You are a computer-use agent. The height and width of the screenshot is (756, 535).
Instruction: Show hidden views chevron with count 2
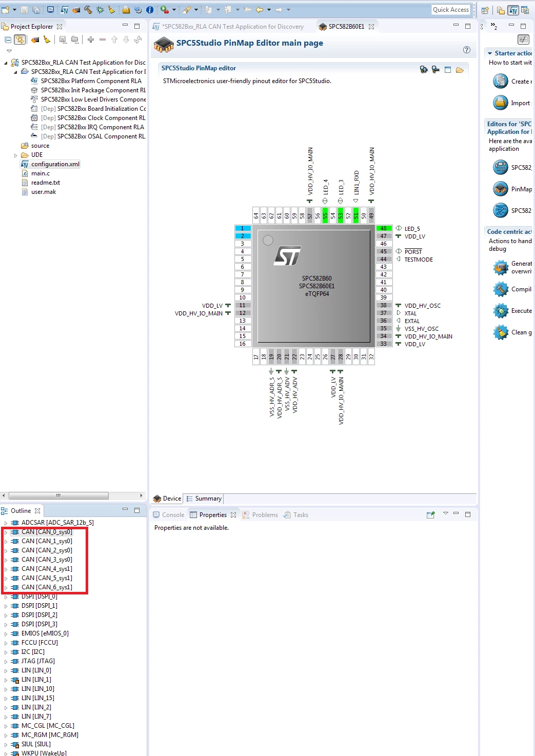(x=493, y=26)
